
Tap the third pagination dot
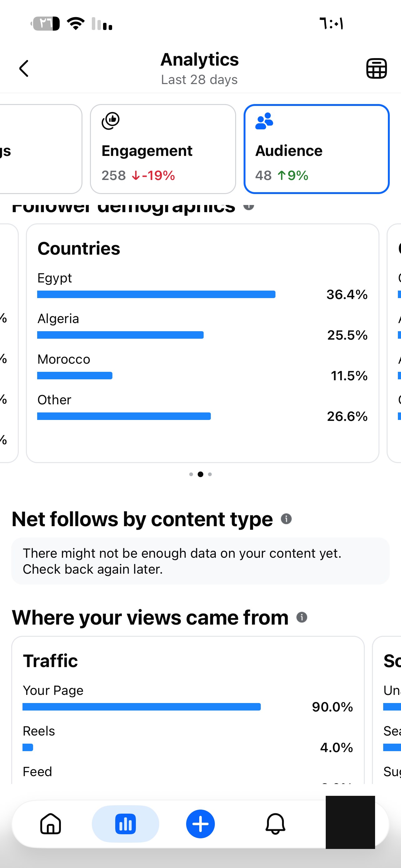point(210,474)
